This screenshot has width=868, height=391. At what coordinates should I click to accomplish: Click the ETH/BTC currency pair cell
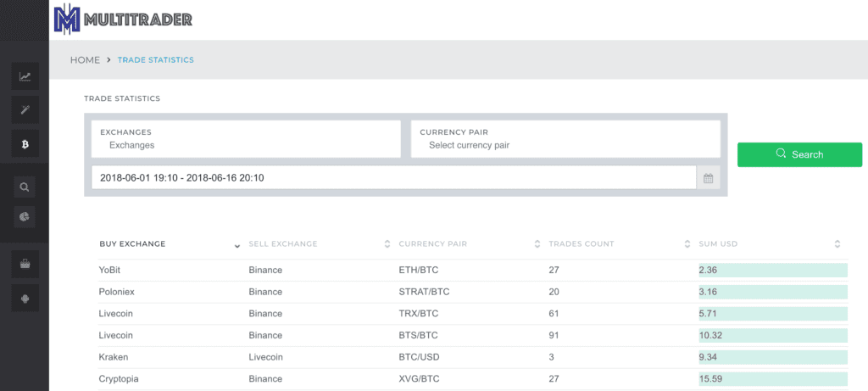[x=419, y=271]
